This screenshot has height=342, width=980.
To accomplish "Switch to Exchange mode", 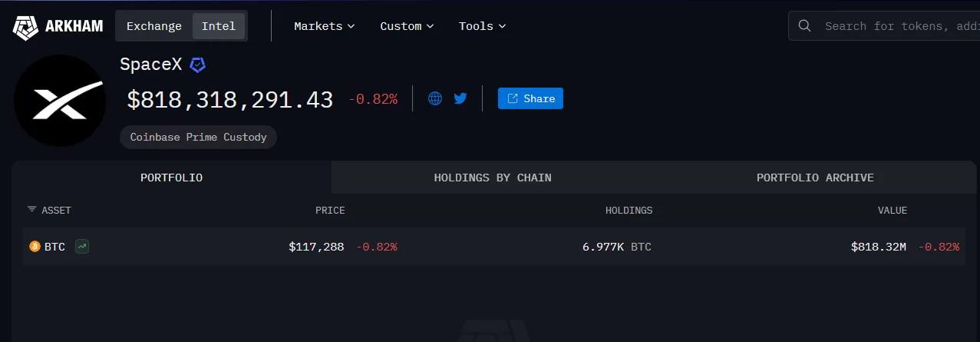I will [x=154, y=26].
